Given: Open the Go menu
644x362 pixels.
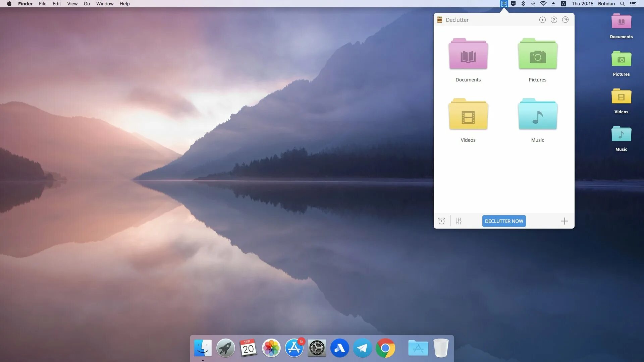Looking at the screenshot, I should [x=87, y=4].
